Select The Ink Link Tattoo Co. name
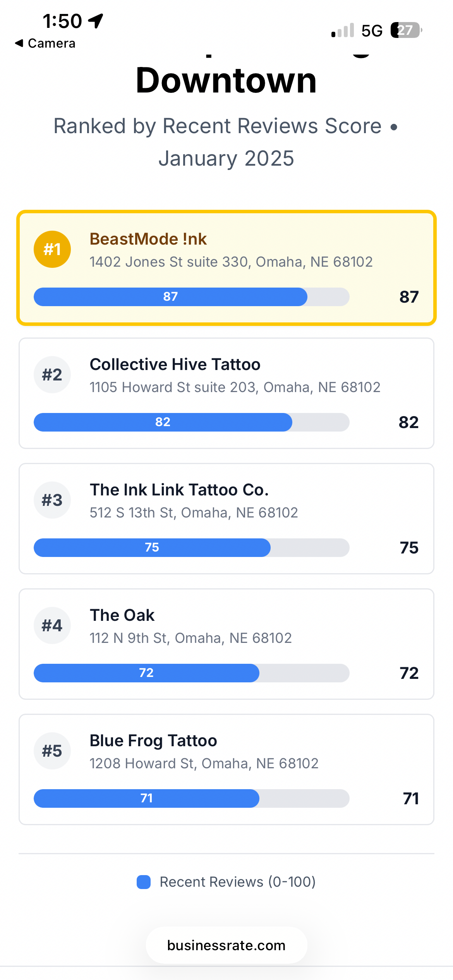Viewport: 453px width, 980px height. [x=179, y=490]
